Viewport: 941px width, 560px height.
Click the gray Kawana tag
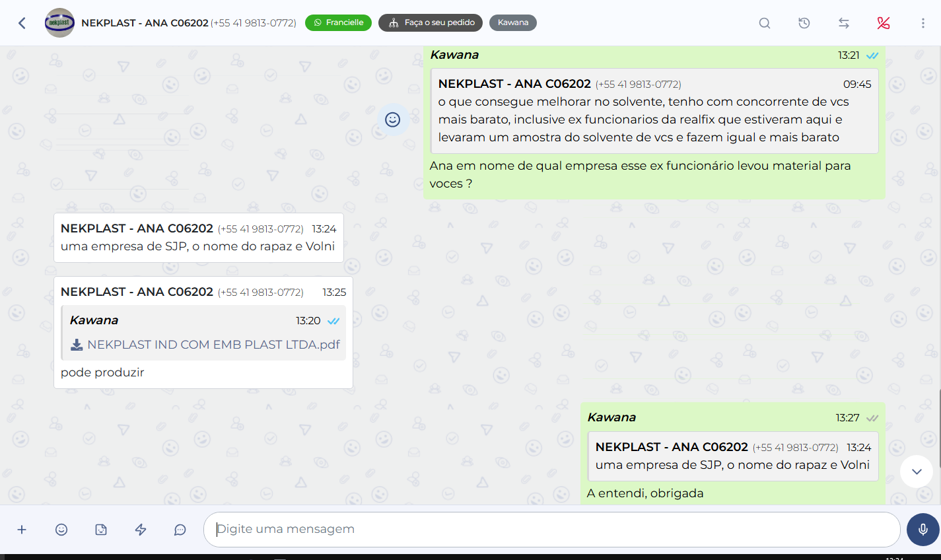point(512,23)
